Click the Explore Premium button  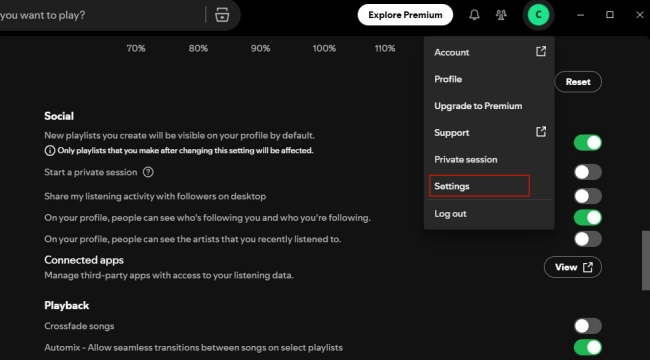coord(405,15)
